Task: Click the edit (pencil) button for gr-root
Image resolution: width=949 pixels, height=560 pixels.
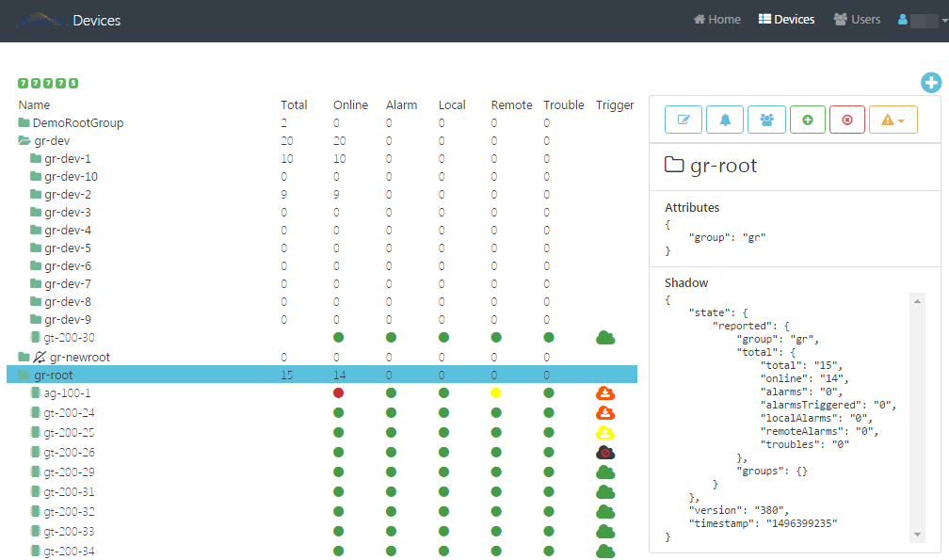Action: (684, 120)
